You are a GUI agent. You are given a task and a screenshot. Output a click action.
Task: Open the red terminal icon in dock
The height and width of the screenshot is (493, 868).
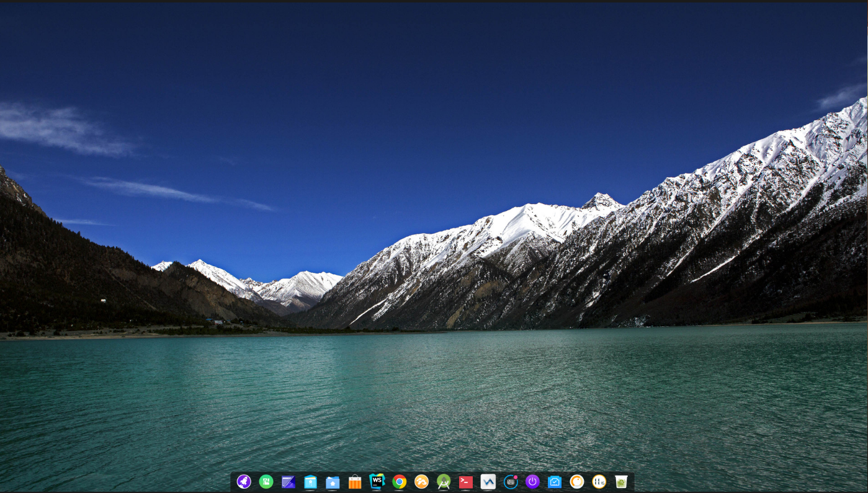pos(466,482)
